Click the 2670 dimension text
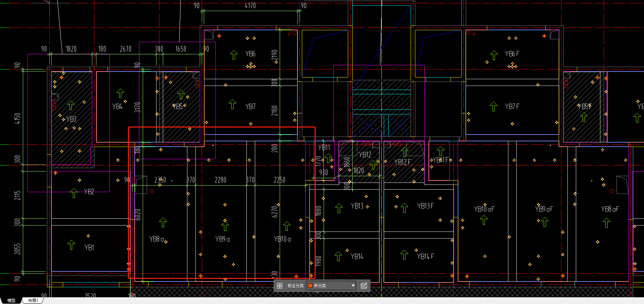This screenshot has width=644, height=304. click(126, 49)
